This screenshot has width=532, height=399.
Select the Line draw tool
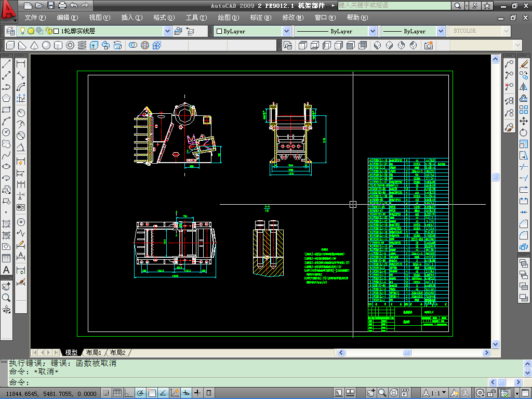pos(6,64)
